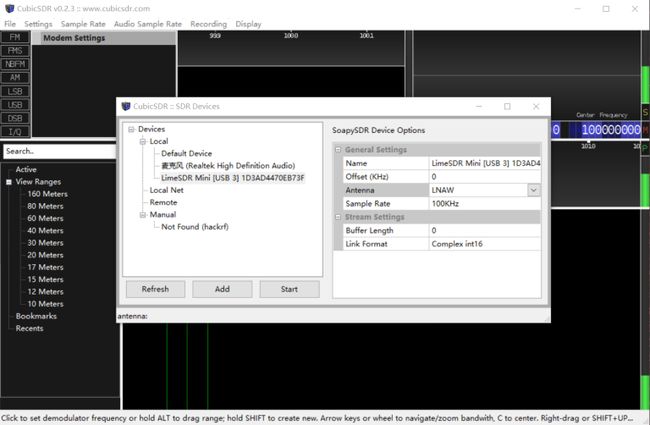Select Default Device in device tree
This screenshot has width=650, height=425.
(187, 153)
